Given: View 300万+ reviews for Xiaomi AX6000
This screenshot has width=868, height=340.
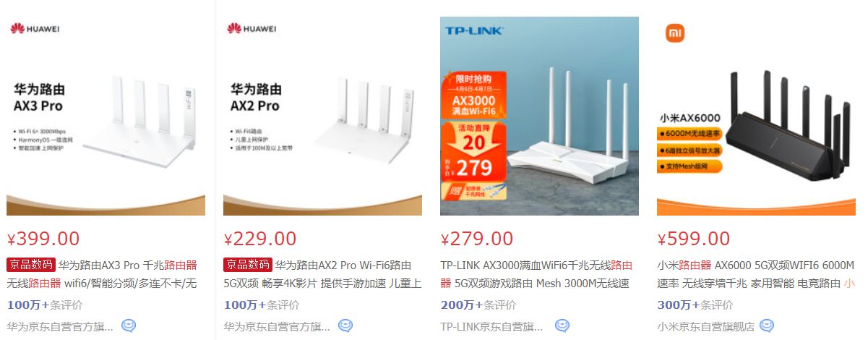Looking at the screenshot, I should tap(695, 305).
